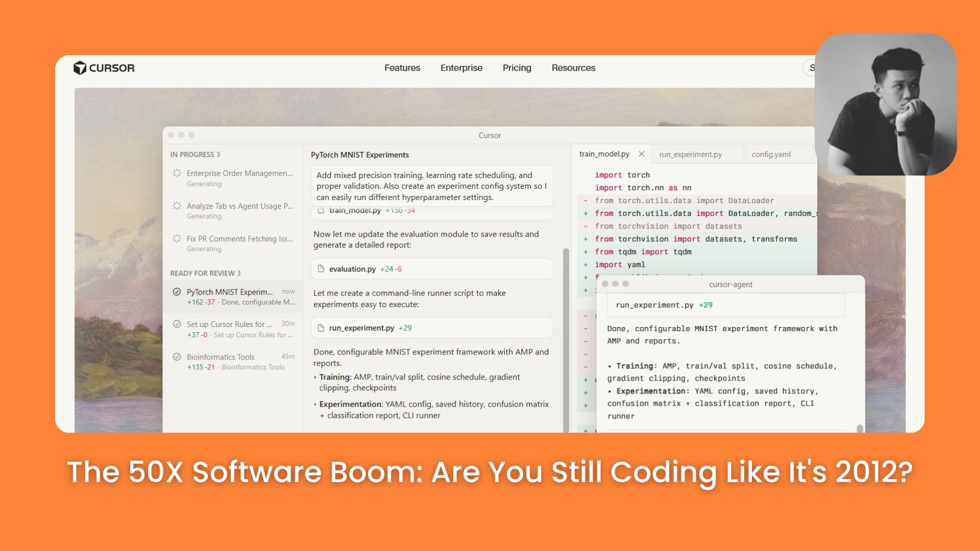Switch to the config.yaml tab

point(771,155)
